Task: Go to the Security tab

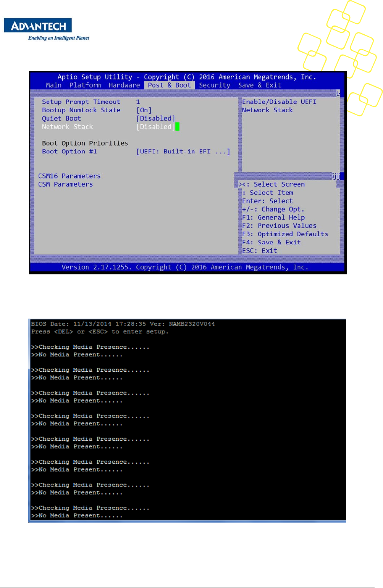Action: coord(214,85)
